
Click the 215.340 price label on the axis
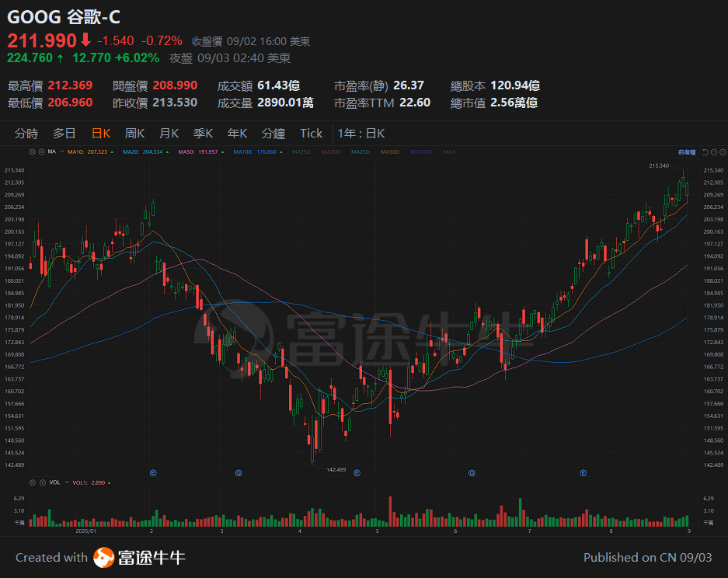coord(713,169)
